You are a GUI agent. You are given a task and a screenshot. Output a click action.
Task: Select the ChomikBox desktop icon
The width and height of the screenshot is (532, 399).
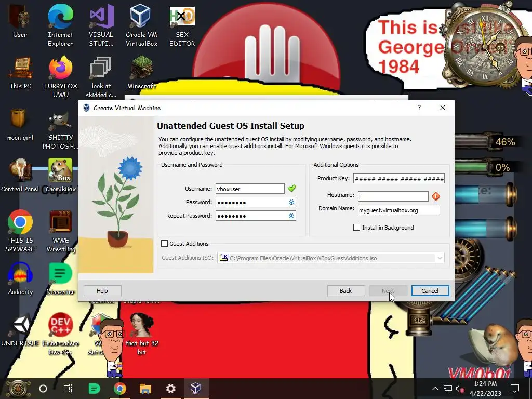(60, 176)
